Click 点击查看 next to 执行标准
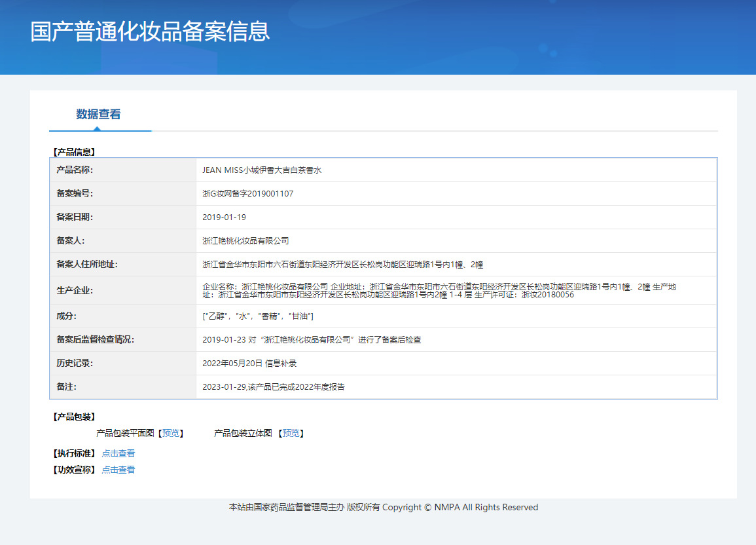This screenshot has width=756, height=545. 118,453
